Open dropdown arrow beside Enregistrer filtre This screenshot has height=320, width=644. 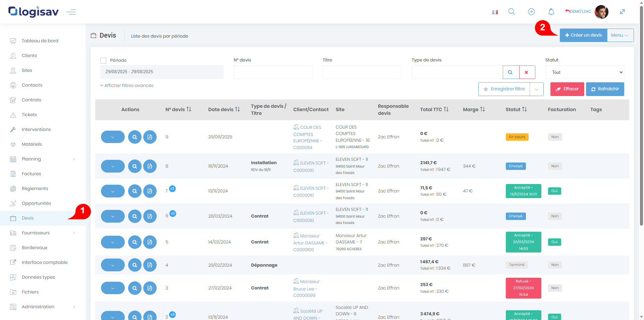pos(537,89)
